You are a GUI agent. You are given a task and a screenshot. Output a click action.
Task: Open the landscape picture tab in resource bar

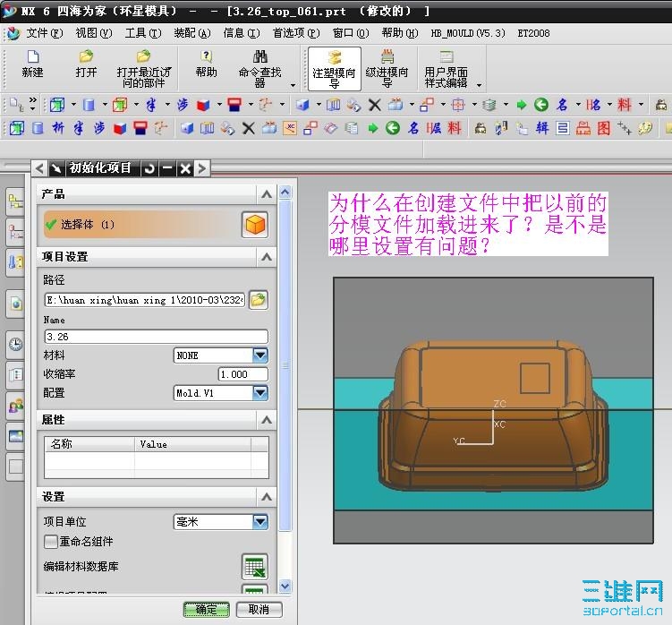coord(16,436)
